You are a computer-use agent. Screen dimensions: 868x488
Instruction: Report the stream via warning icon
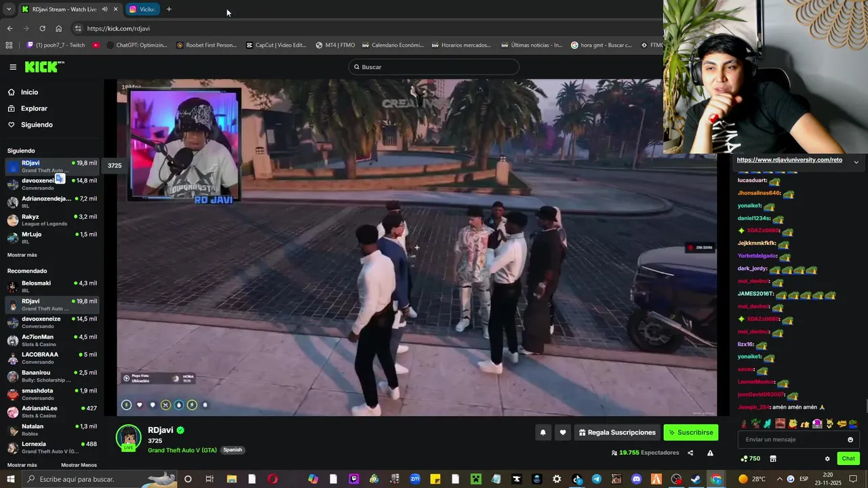pos(710,453)
